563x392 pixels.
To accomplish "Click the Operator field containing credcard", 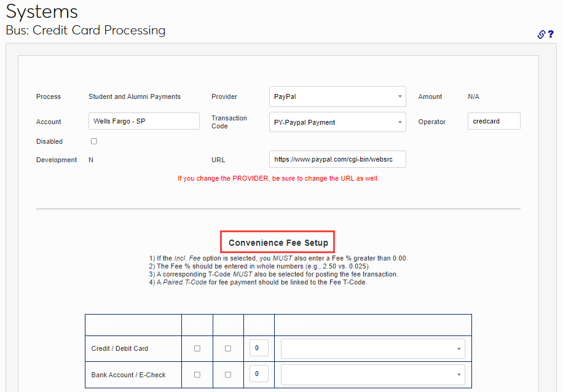I will pos(494,122).
